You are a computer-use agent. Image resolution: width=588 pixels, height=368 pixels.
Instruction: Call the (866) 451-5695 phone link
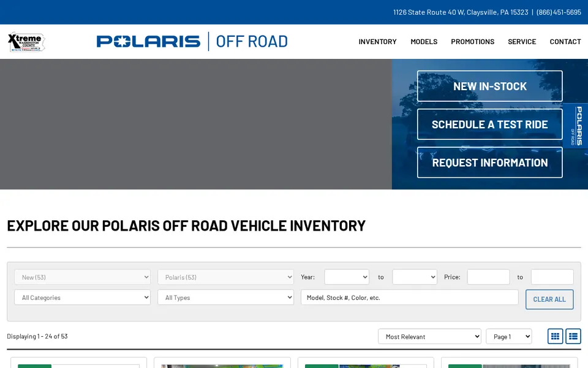click(x=559, y=12)
